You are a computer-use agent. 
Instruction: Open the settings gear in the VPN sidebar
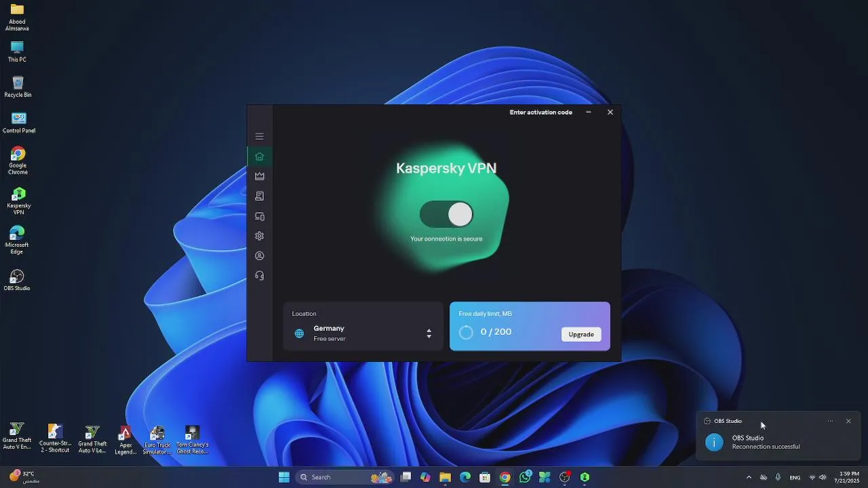[x=259, y=236]
